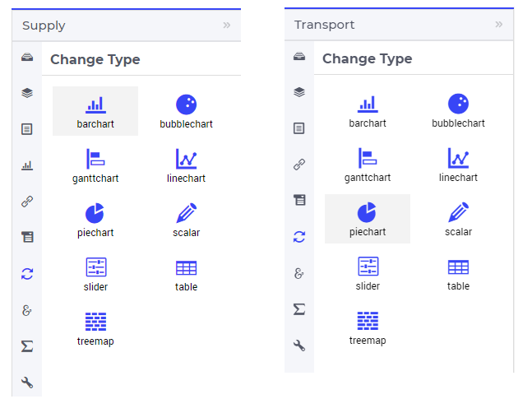The image size is (532, 399).
Task: Click the ampersand icon in Supply sidebar
Action: tap(27, 310)
